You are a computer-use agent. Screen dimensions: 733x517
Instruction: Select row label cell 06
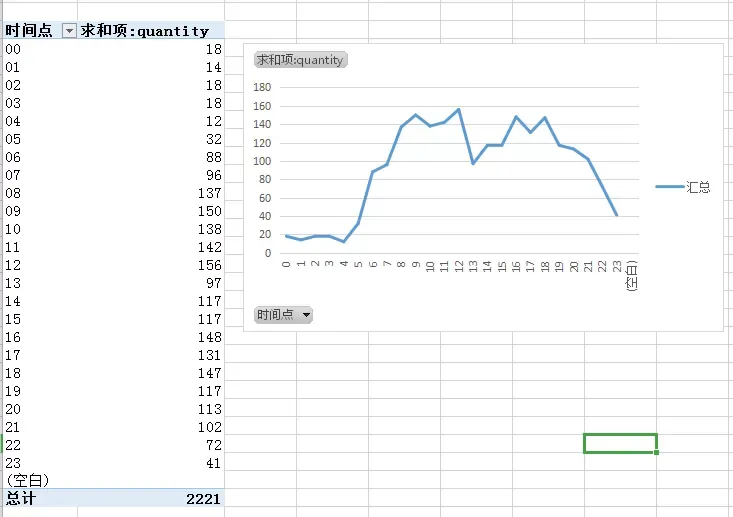pyautogui.click(x=41, y=157)
